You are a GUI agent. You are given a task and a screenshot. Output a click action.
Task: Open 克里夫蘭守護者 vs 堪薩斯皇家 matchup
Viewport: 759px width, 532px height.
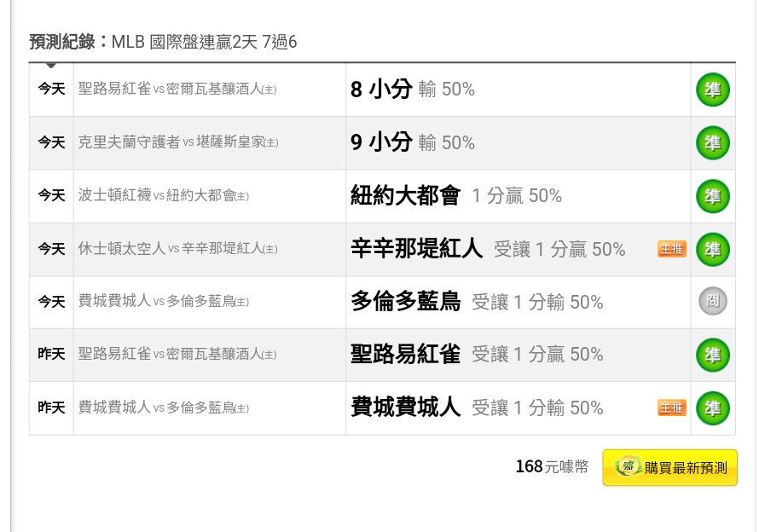tap(178, 142)
